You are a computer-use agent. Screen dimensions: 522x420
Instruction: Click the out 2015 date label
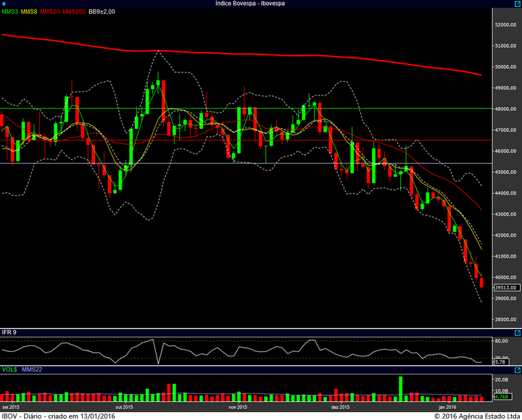[124, 407]
